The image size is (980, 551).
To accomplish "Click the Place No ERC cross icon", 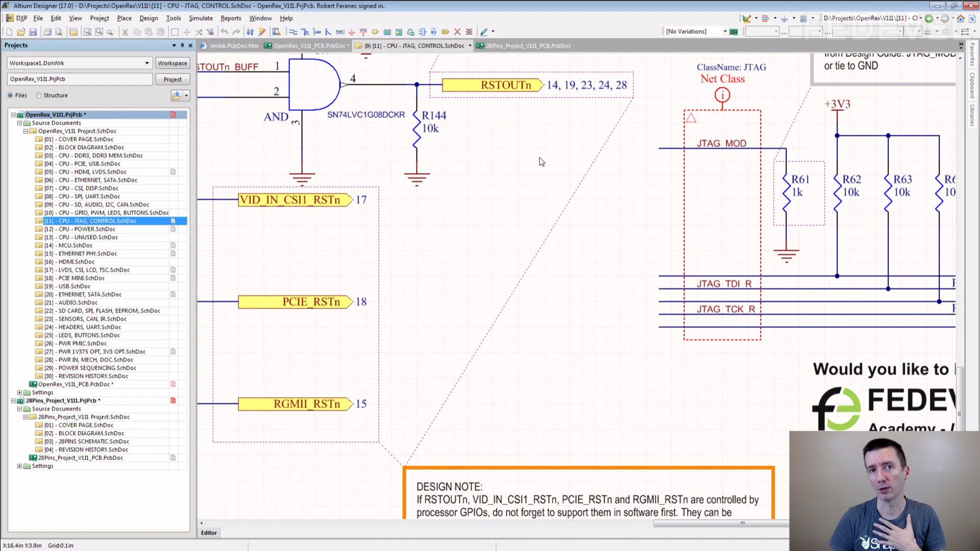I will click(457, 32).
